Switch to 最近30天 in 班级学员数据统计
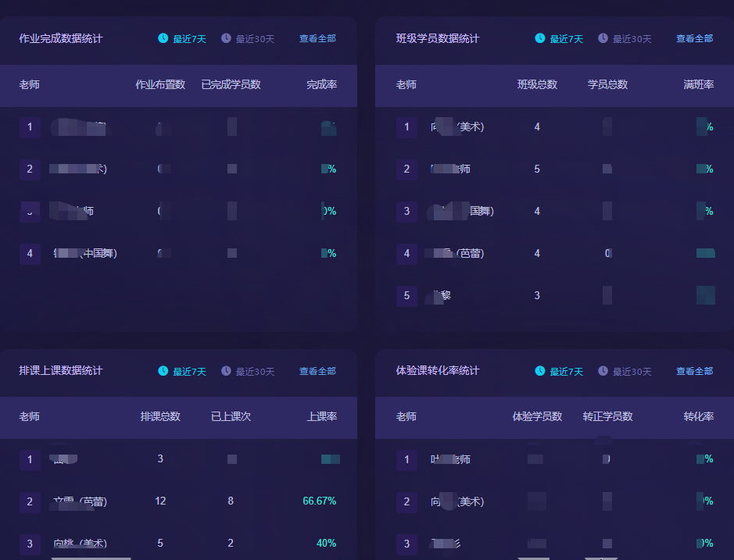Image resolution: width=734 pixels, height=560 pixels. point(632,39)
